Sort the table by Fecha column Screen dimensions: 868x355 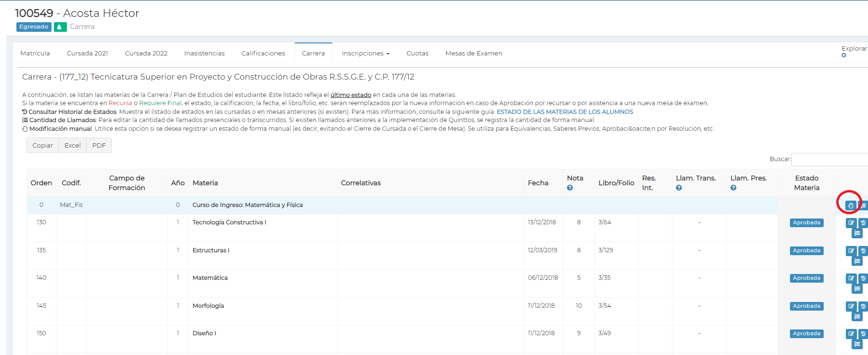tap(543, 183)
